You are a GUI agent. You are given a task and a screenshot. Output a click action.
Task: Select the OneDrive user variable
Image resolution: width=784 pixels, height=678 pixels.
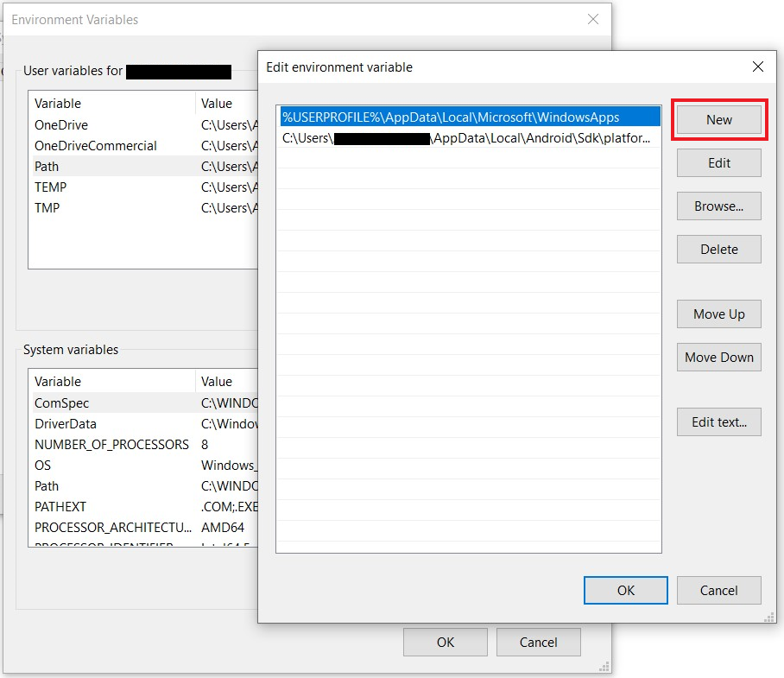60,124
